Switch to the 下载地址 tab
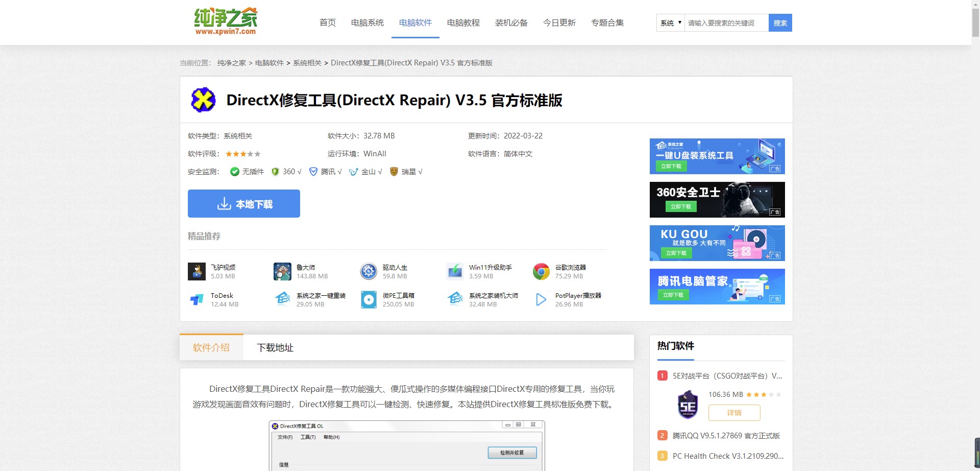Viewport: 980px width, 471px height. point(275,347)
